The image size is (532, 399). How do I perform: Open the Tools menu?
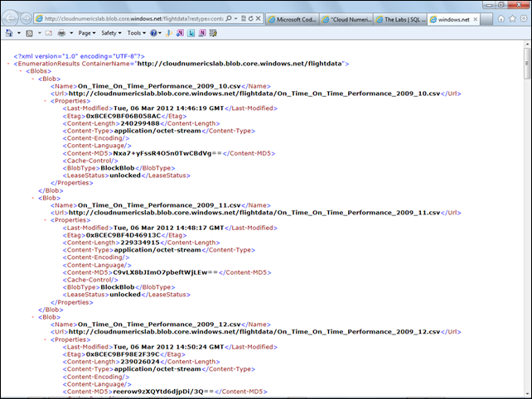[137, 33]
